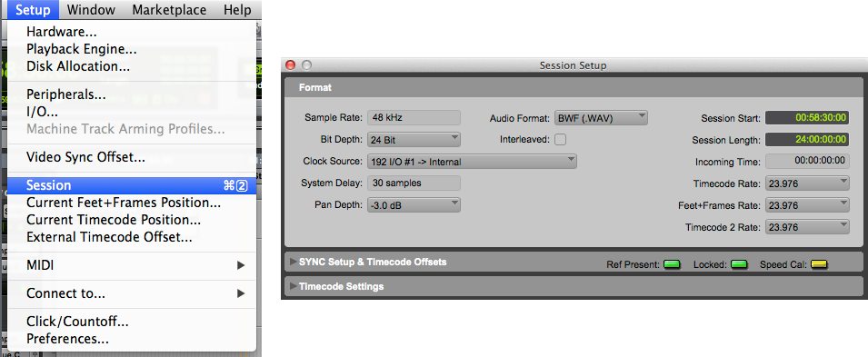Click the System Delay 30 samples field
Viewport: 868px width, 357px height.
click(414, 183)
